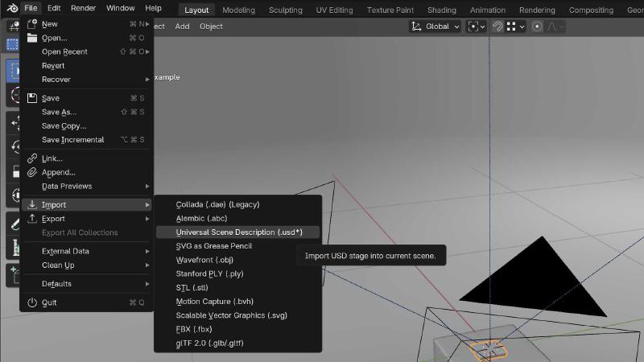644x362 pixels.
Task: Open proportional editing falloff curve
Action: pyautogui.click(x=555, y=27)
